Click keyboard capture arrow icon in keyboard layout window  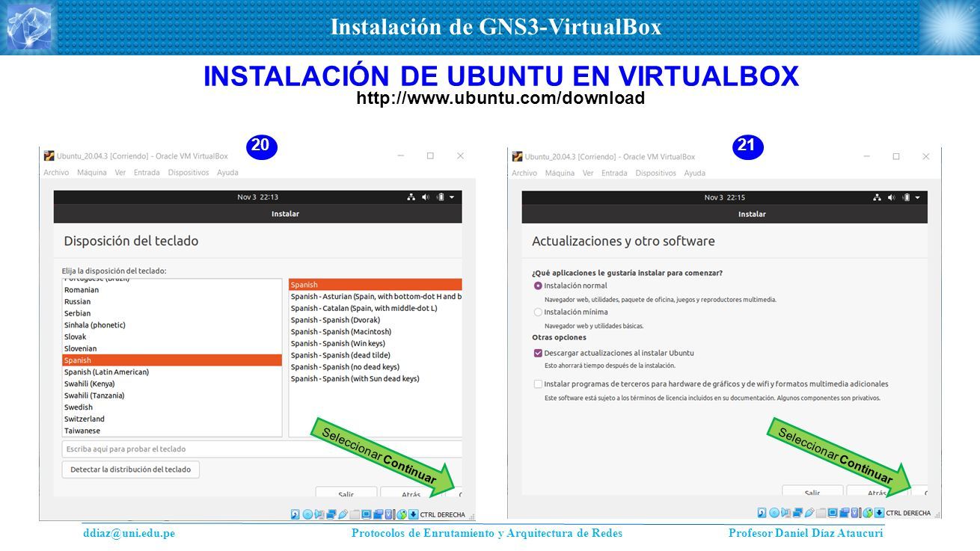(414, 514)
